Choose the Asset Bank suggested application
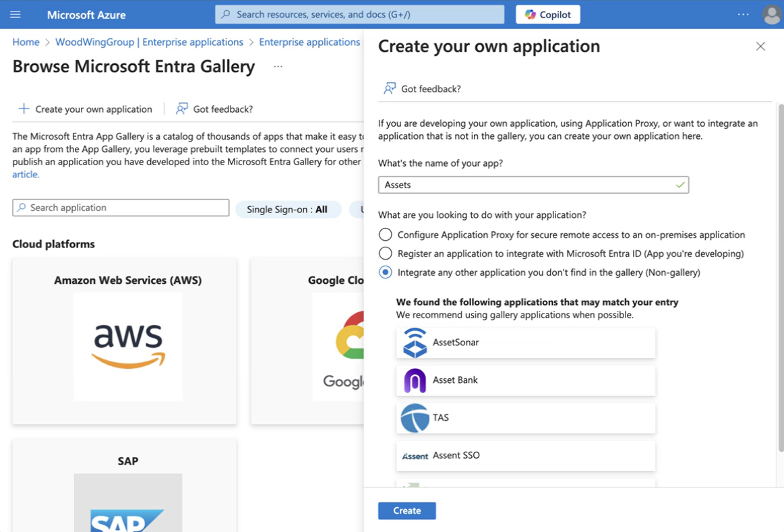Viewport: 784px width, 532px height. (x=526, y=380)
